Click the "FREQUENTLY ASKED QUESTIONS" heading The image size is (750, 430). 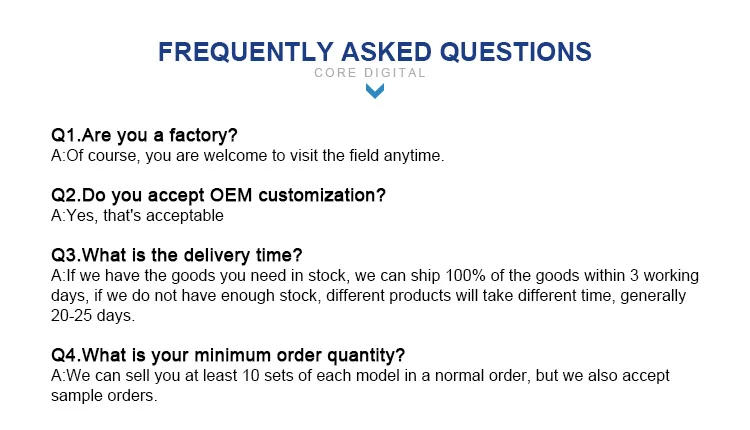click(375, 52)
